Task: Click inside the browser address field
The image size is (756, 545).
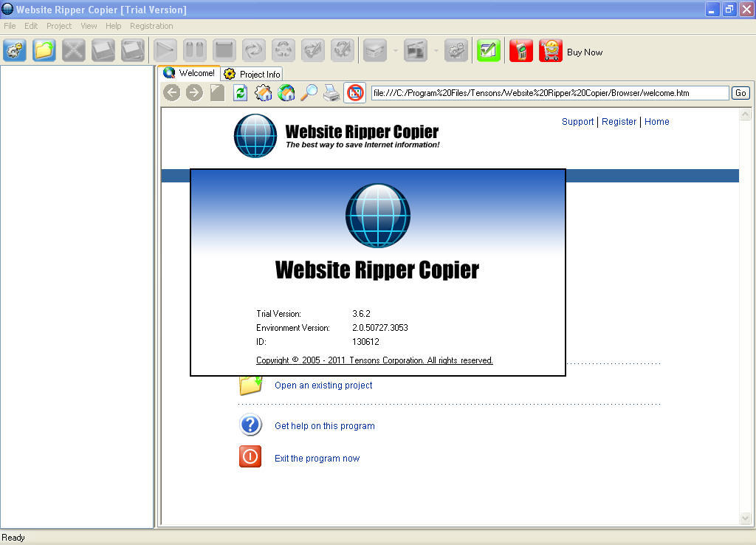Action: pos(549,93)
